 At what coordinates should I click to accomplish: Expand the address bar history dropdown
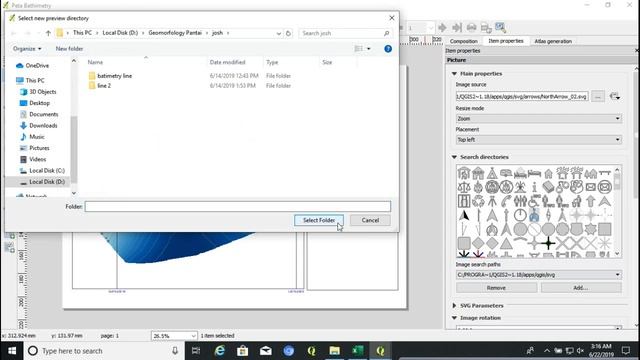click(278, 33)
